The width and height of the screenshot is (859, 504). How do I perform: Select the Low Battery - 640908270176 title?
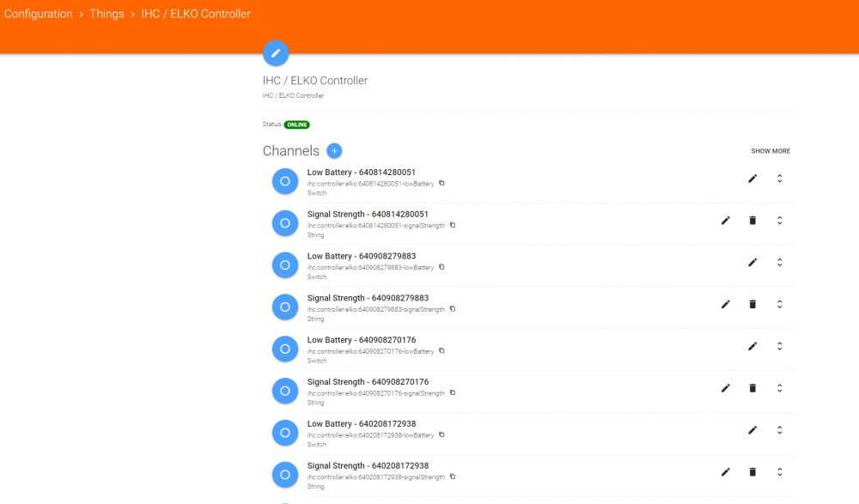(x=362, y=340)
